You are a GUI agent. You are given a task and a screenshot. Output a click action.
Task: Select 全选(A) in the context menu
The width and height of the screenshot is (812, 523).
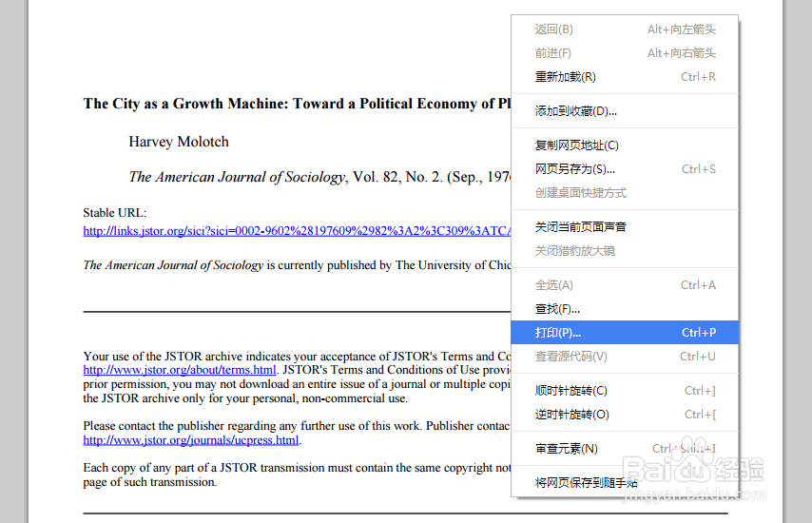pyautogui.click(x=625, y=285)
